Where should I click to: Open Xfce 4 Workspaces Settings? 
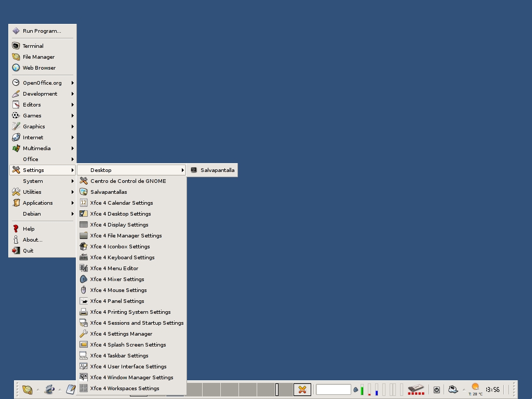(x=131, y=388)
